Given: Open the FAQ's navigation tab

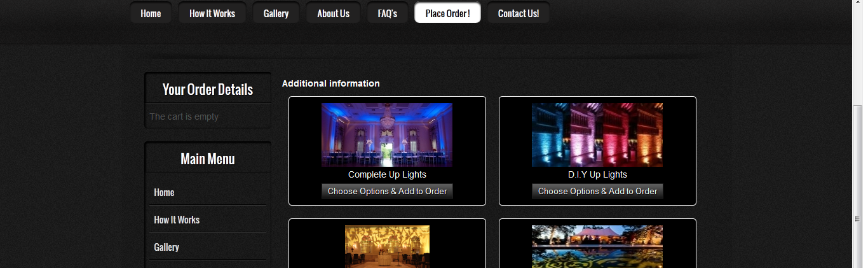Looking at the screenshot, I should pyautogui.click(x=387, y=13).
